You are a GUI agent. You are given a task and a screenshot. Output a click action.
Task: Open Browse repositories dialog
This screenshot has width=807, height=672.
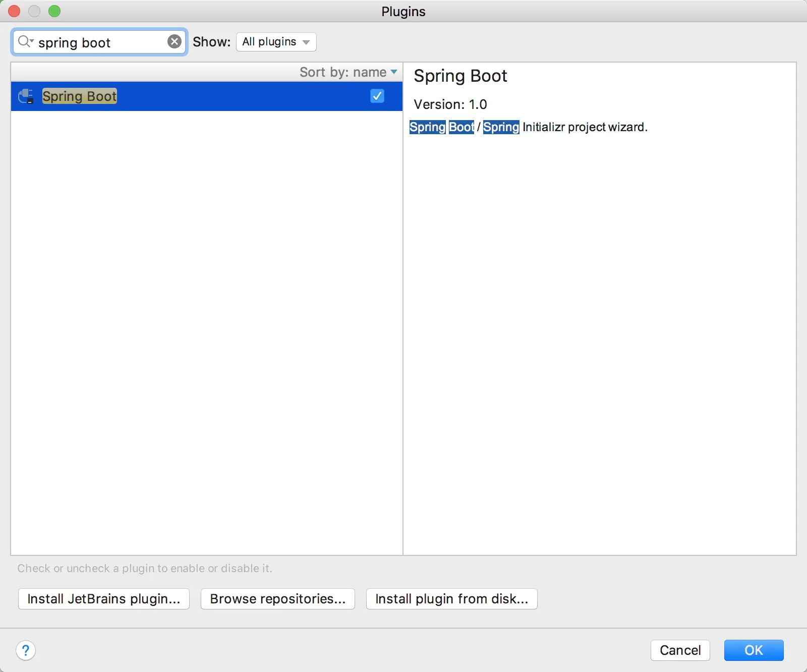coord(278,599)
